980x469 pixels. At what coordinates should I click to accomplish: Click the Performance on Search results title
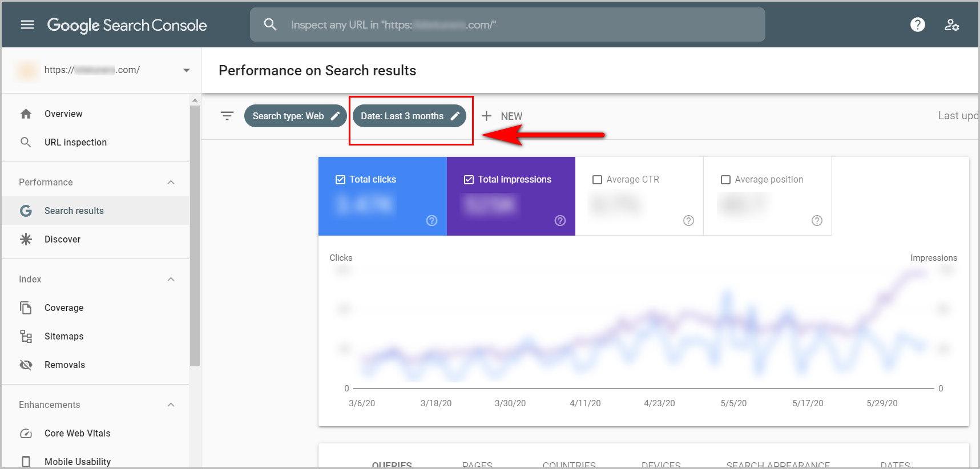coord(317,70)
